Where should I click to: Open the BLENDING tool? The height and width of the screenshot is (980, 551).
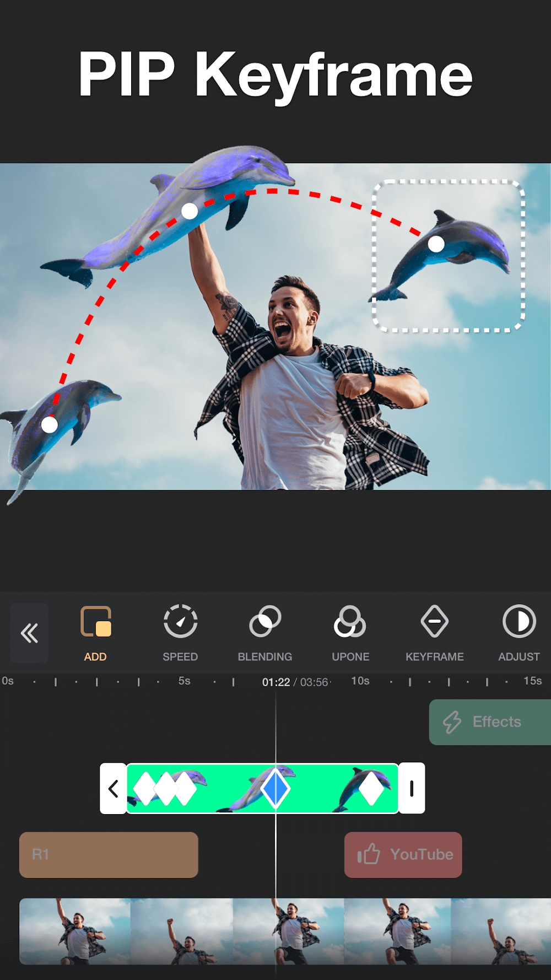[265, 633]
